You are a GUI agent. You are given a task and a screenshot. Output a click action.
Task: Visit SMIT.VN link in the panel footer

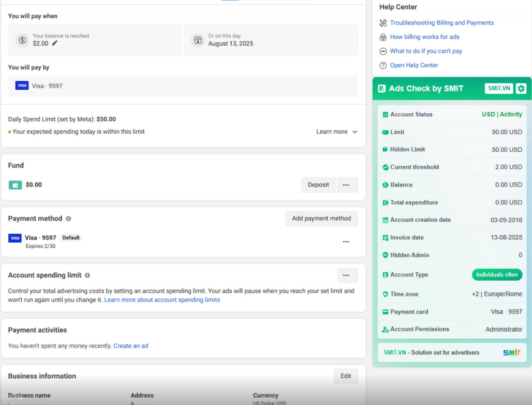[x=395, y=352]
